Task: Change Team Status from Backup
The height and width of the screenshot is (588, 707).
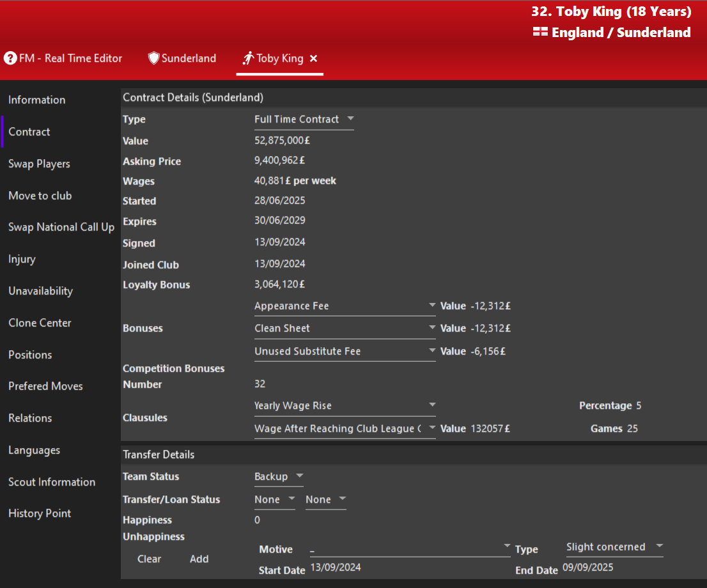Action: (x=299, y=476)
